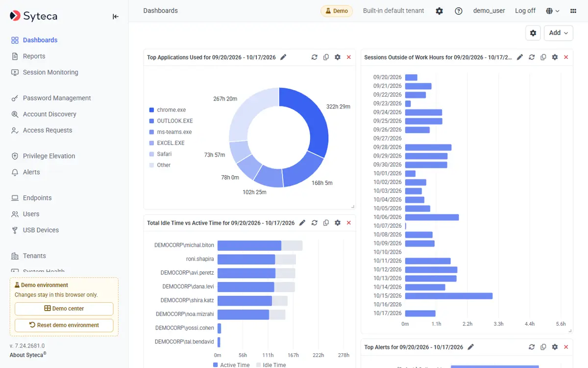Copy the Total Idle Time vs Active Time widget
Image resolution: width=588 pixels, height=368 pixels.
click(x=326, y=223)
